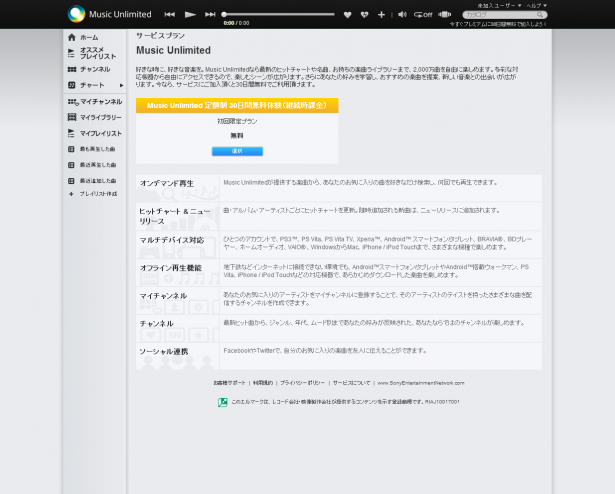
Task: Click the 0:00 / 0:00 playback time display
Action: coord(236,23)
